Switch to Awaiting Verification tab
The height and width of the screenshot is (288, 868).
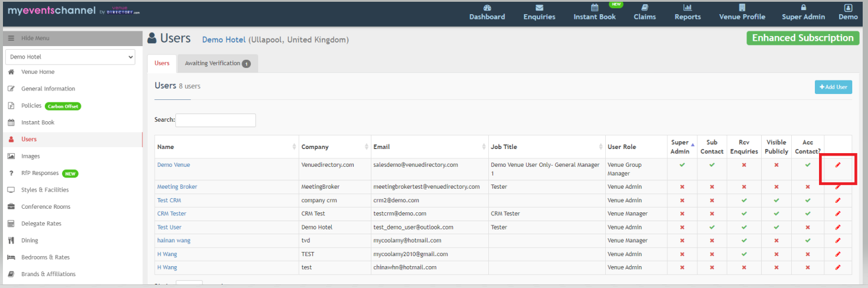[217, 63]
